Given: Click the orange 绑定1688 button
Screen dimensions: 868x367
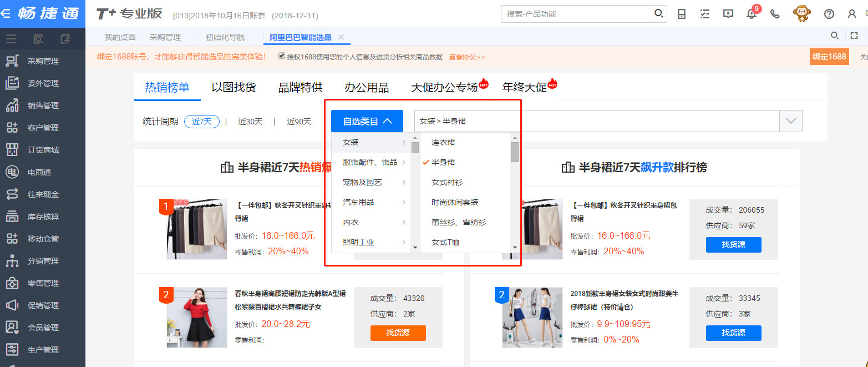Looking at the screenshot, I should (x=829, y=57).
